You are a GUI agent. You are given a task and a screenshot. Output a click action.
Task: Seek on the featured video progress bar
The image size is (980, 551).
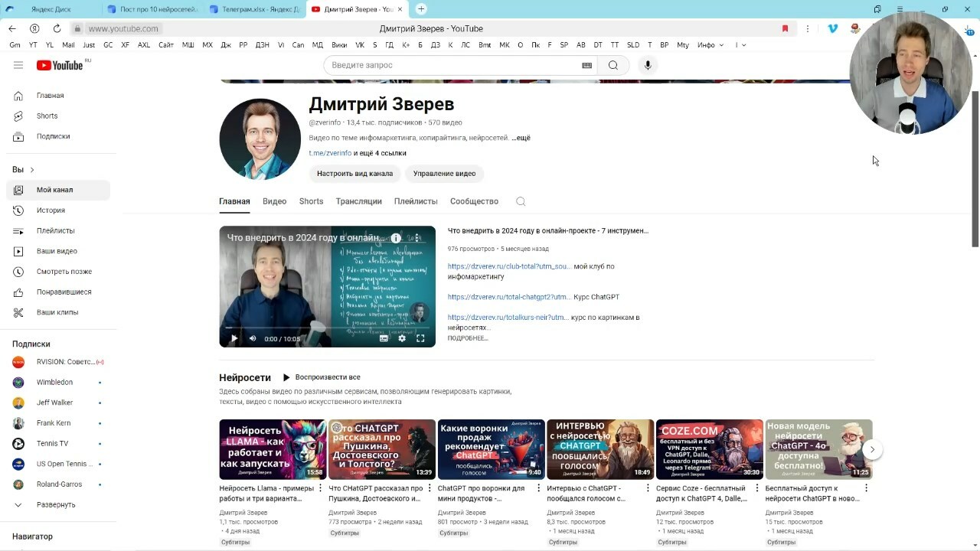click(x=327, y=328)
